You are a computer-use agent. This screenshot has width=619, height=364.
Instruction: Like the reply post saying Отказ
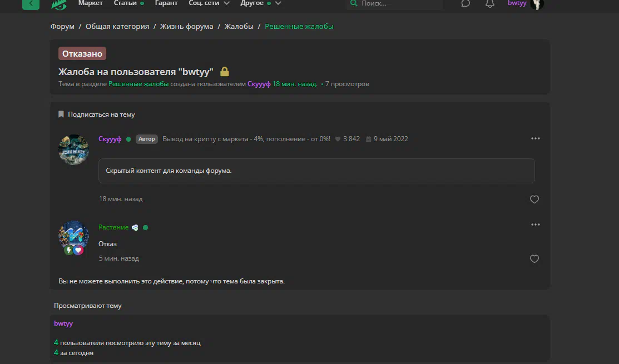(534, 259)
